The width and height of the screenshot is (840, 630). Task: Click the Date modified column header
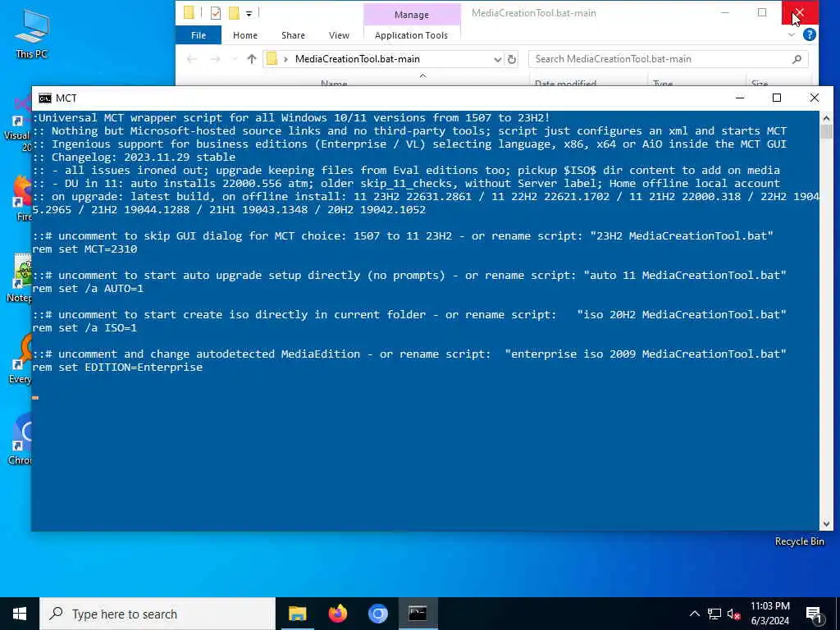click(x=565, y=84)
